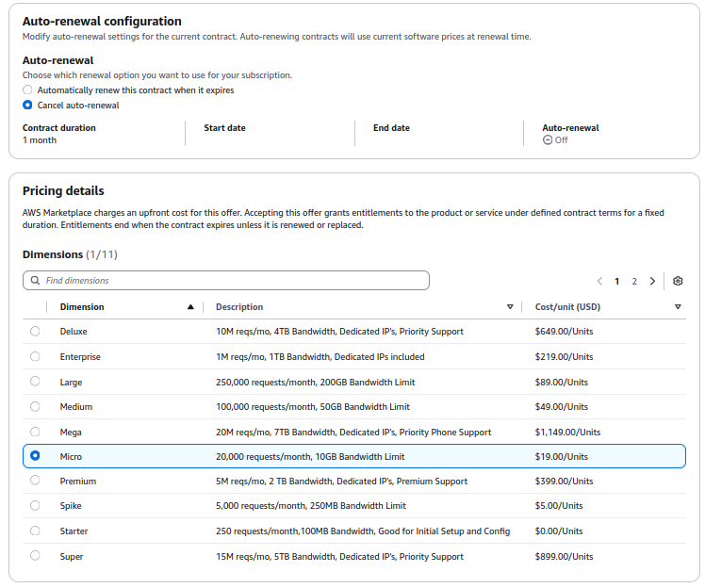Choose the Deluxe dimension radio button

[x=35, y=331]
